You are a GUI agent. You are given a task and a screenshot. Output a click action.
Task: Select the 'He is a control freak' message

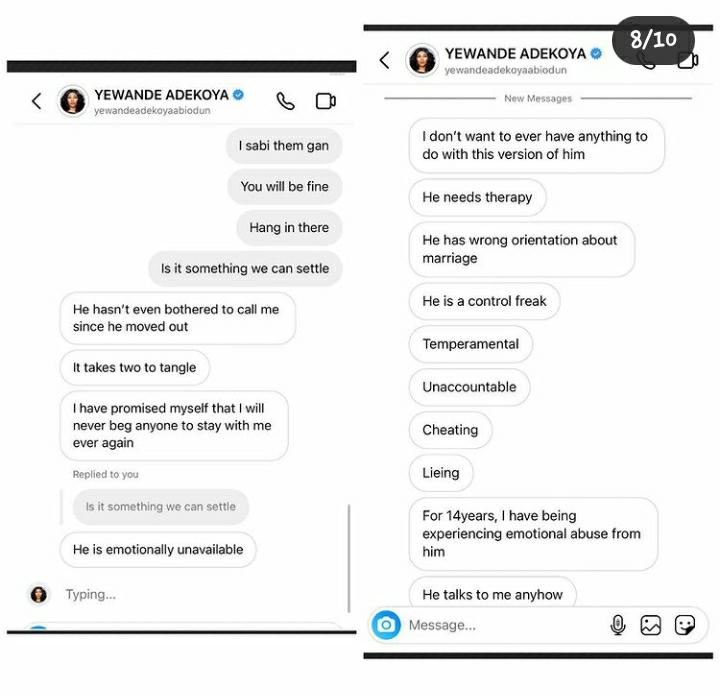point(484,301)
